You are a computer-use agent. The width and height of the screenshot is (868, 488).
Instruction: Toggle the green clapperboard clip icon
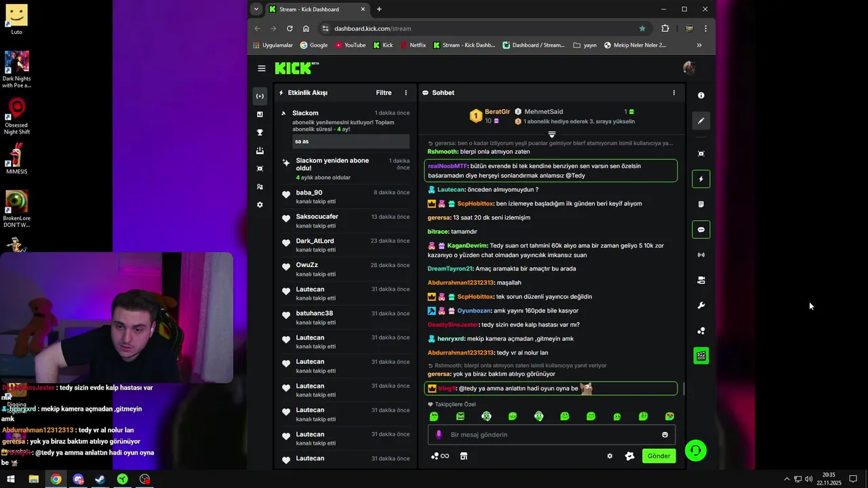[701, 356]
